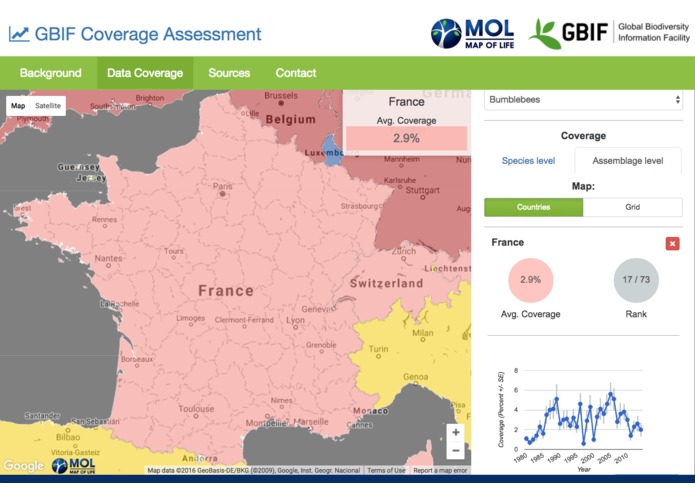
Task: Click the France country label on map
Action: (x=226, y=291)
